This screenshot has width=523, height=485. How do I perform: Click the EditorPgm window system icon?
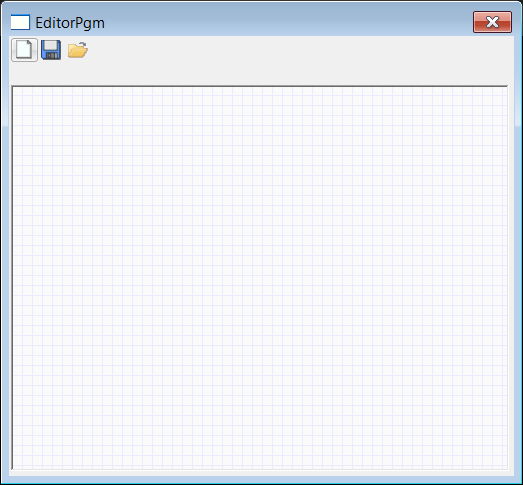[x=20, y=22]
